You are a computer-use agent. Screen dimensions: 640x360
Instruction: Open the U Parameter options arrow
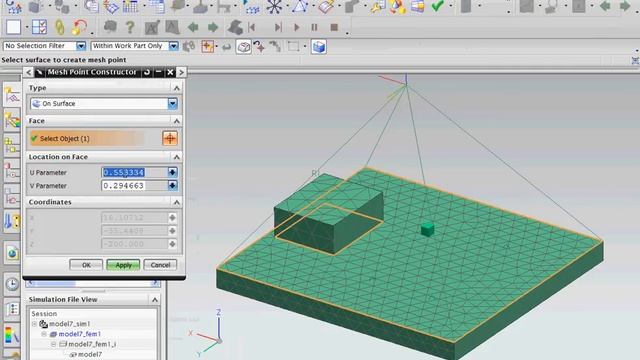point(172,173)
